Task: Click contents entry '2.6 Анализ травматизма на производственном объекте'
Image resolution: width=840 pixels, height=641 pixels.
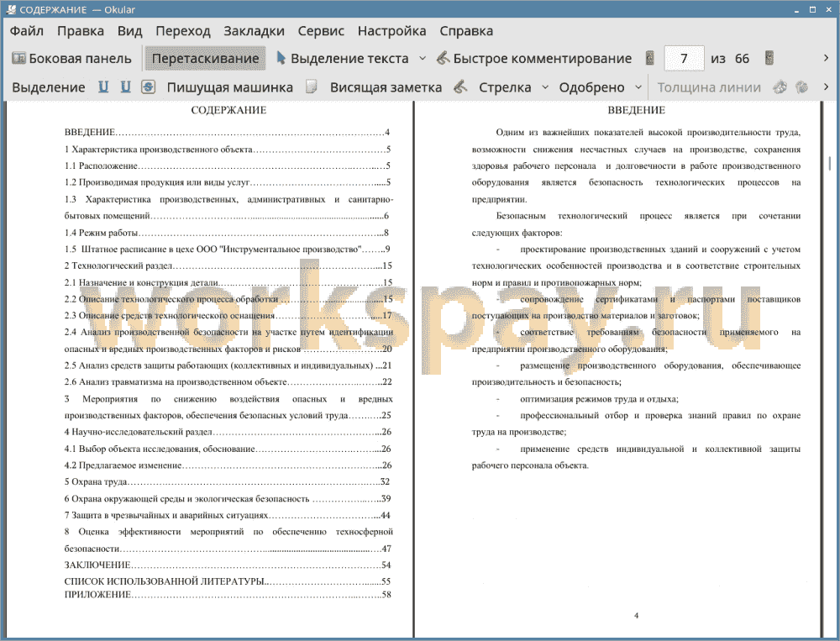Action: click(x=228, y=382)
